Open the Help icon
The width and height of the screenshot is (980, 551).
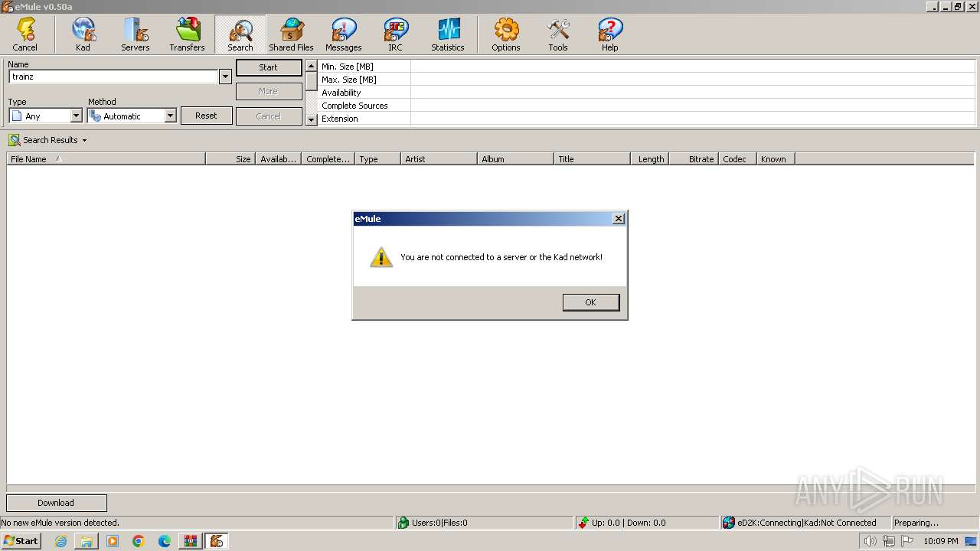[609, 34]
